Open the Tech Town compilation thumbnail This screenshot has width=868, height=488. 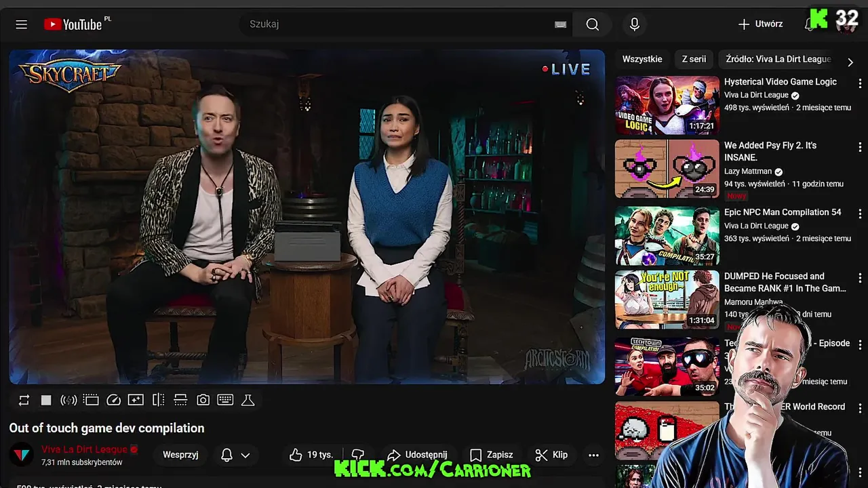(x=667, y=367)
